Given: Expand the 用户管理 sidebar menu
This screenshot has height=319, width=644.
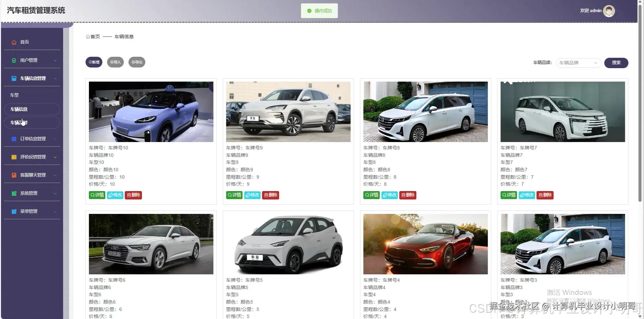Looking at the screenshot, I should (x=32, y=60).
